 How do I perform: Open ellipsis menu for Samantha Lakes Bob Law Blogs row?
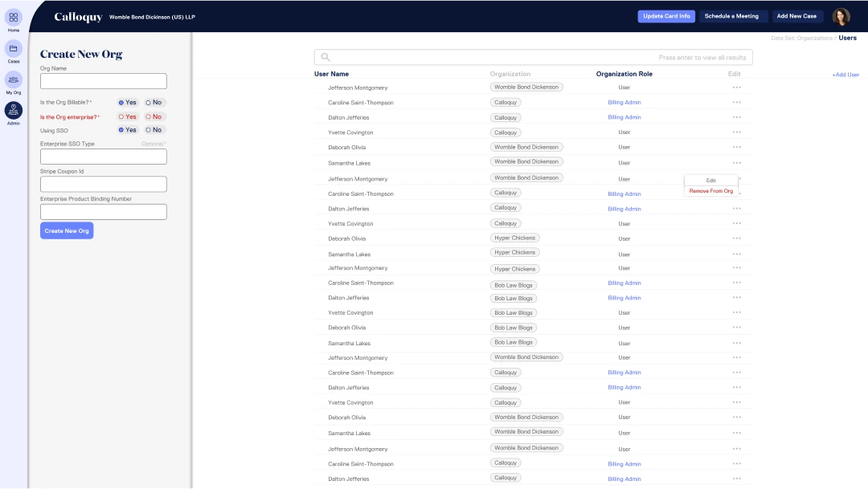(x=736, y=343)
